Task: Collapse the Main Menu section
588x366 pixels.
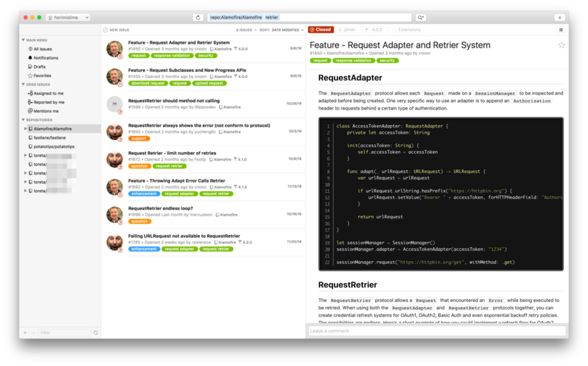Action: (24, 40)
